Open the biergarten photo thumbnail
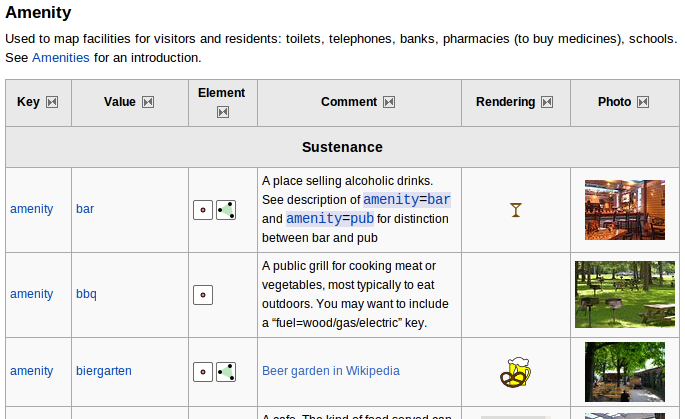This screenshot has width=685, height=419. (625, 372)
